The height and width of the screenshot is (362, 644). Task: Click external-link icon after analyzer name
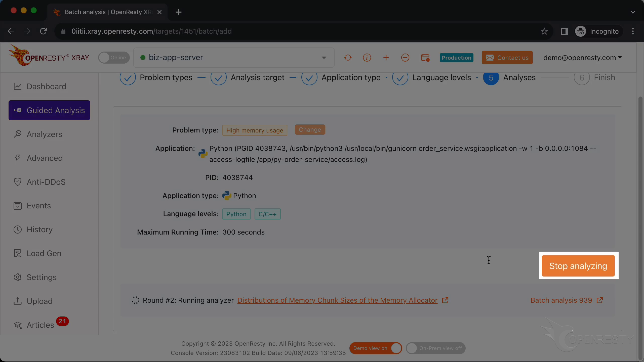click(x=445, y=300)
